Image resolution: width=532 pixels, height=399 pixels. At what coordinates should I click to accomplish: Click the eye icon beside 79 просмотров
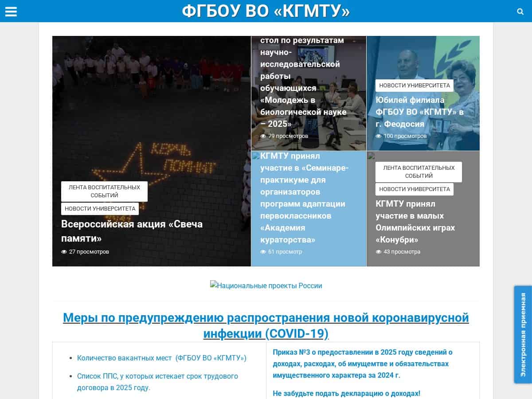coord(263,136)
